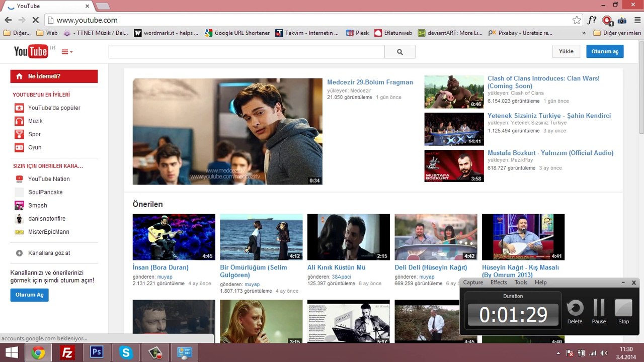
Task: Click the Yükle upload button
Action: (566, 51)
